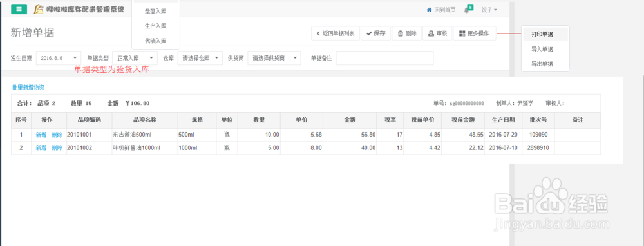Click 删除 in row 2 味极鲜酱油
This screenshot has width=644, height=246.
pos(57,148)
